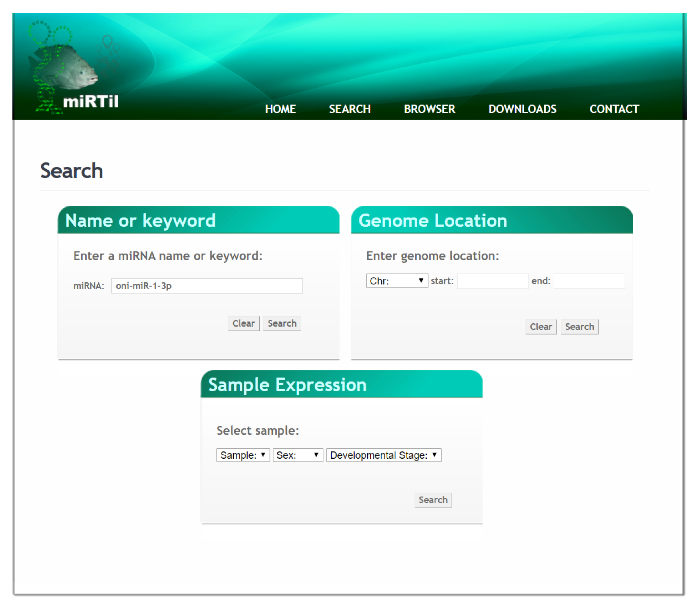Click the genome end position field
This screenshot has height=603, width=700.
pyautogui.click(x=589, y=281)
